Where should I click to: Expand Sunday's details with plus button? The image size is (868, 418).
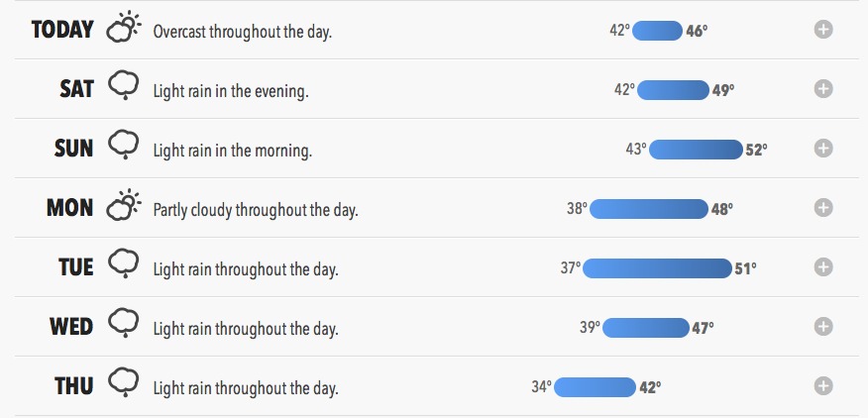(822, 149)
